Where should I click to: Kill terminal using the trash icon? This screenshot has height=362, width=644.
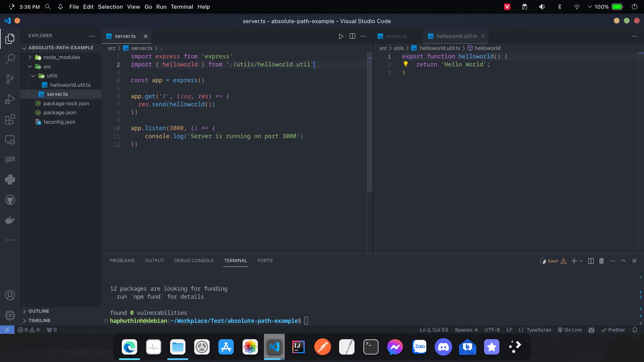[601, 261]
